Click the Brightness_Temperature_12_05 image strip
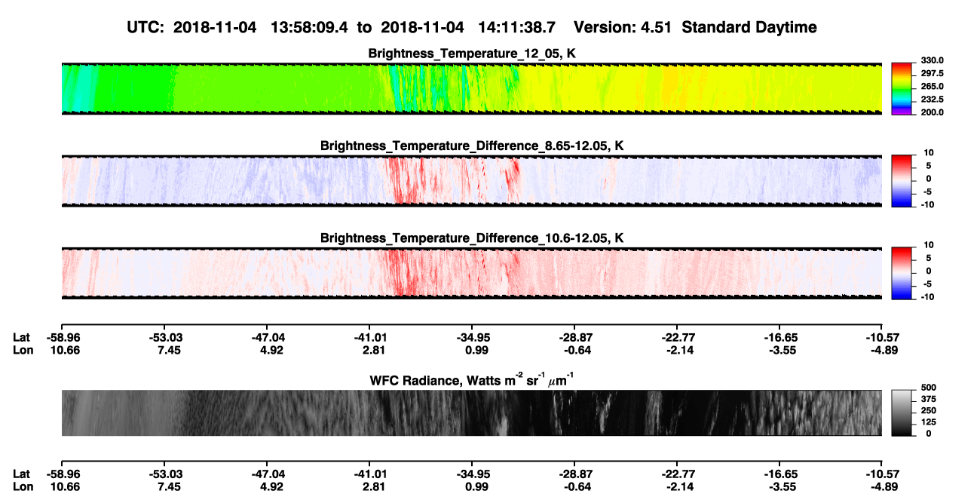 (471, 88)
